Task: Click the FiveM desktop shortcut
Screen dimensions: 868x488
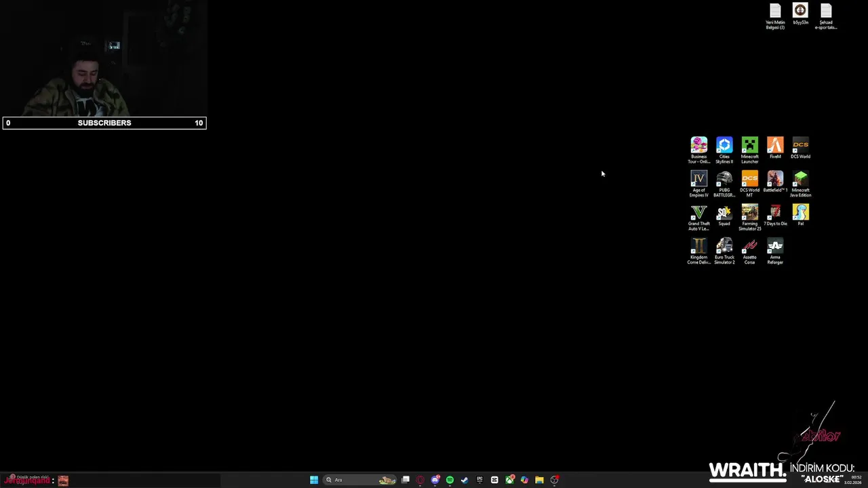Action: (x=775, y=148)
